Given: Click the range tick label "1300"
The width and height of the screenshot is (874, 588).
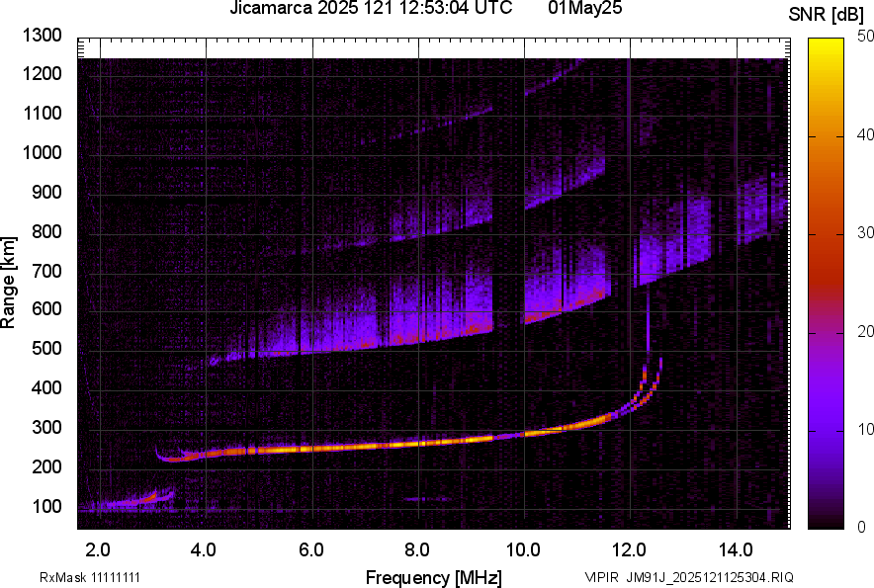Looking at the screenshot, I should click(42, 36).
